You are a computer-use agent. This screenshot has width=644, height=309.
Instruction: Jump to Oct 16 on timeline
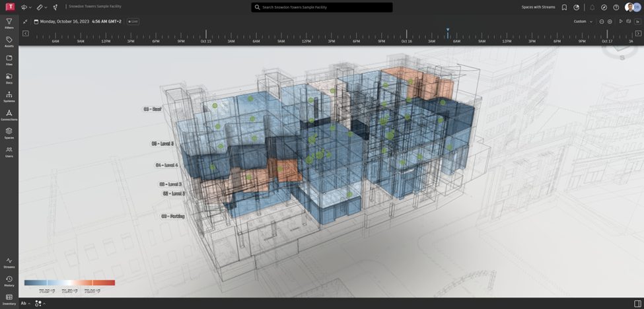(407, 42)
